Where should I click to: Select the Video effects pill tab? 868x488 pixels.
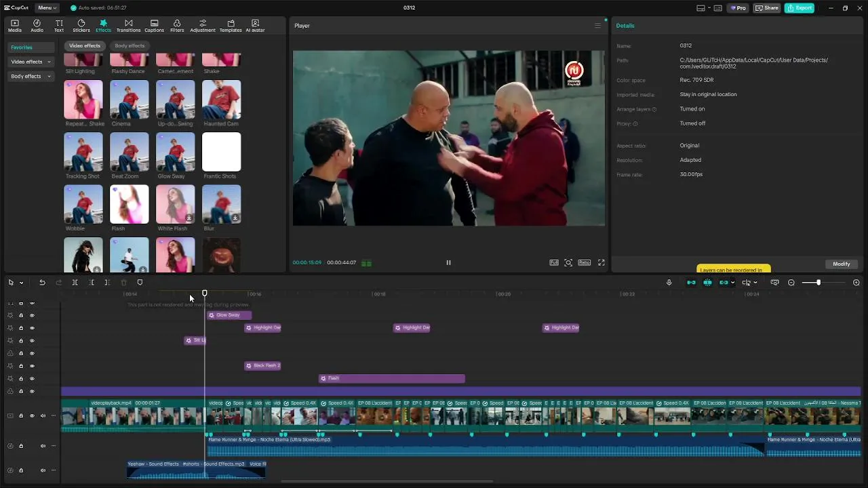pyautogui.click(x=84, y=46)
